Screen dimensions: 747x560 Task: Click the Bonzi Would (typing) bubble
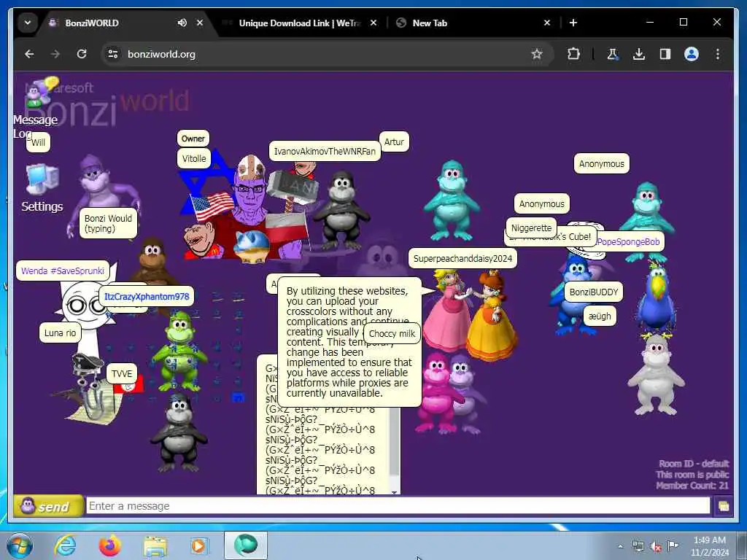click(x=108, y=223)
